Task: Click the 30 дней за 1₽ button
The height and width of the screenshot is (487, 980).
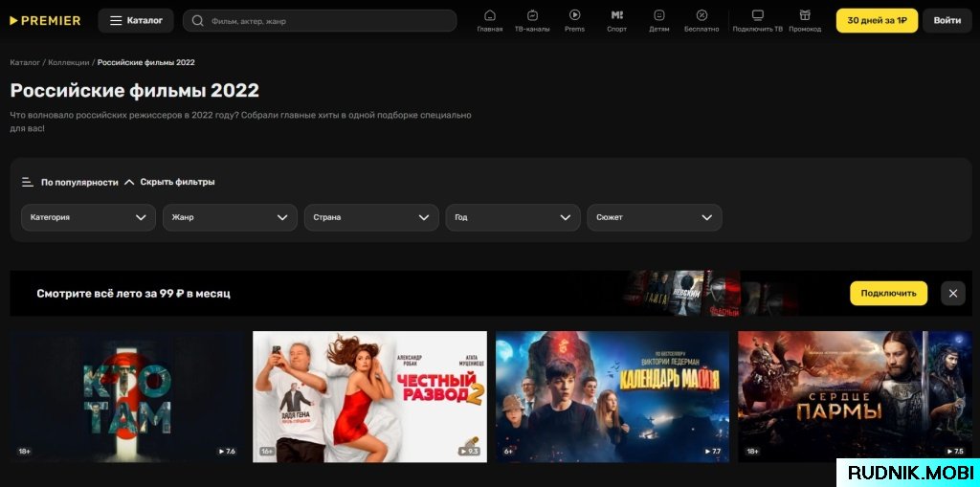Action: click(x=877, y=21)
